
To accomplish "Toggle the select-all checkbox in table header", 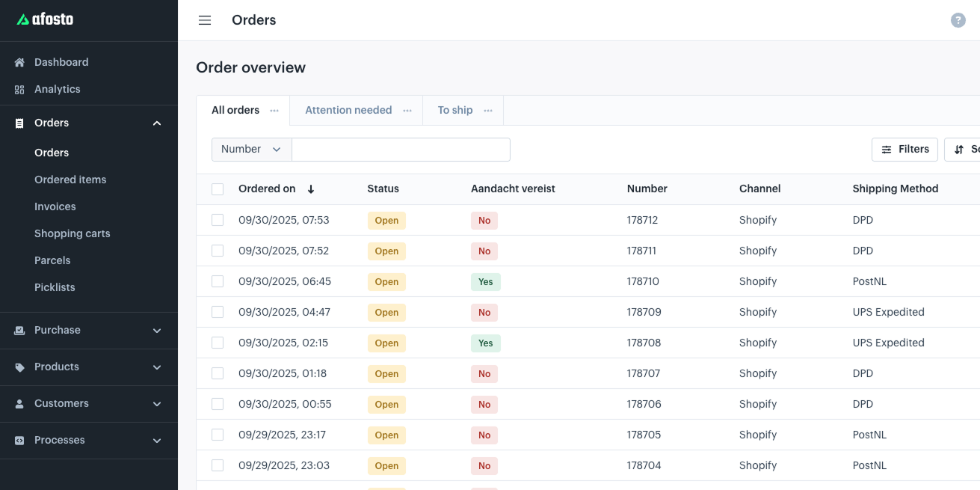I will [x=218, y=189].
